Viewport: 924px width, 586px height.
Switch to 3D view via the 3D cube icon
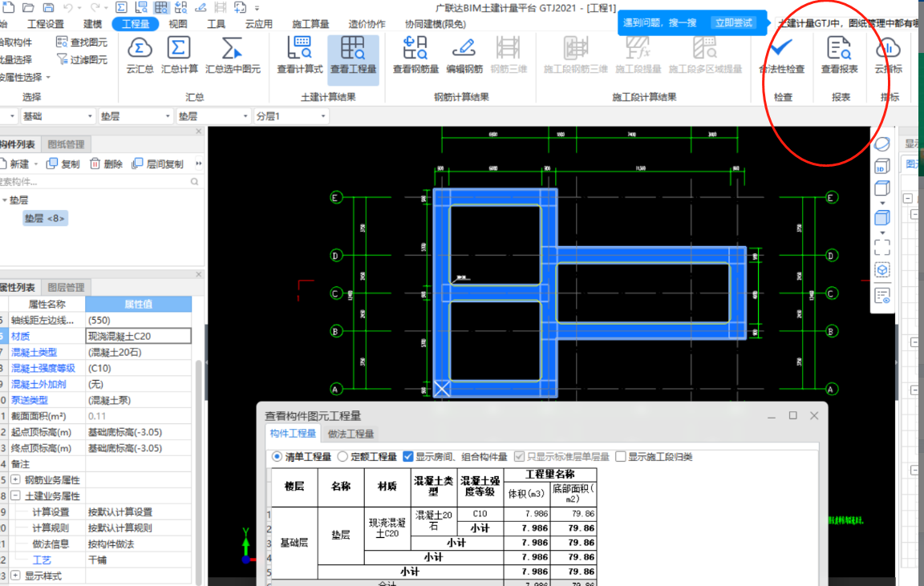click(881, 167)
